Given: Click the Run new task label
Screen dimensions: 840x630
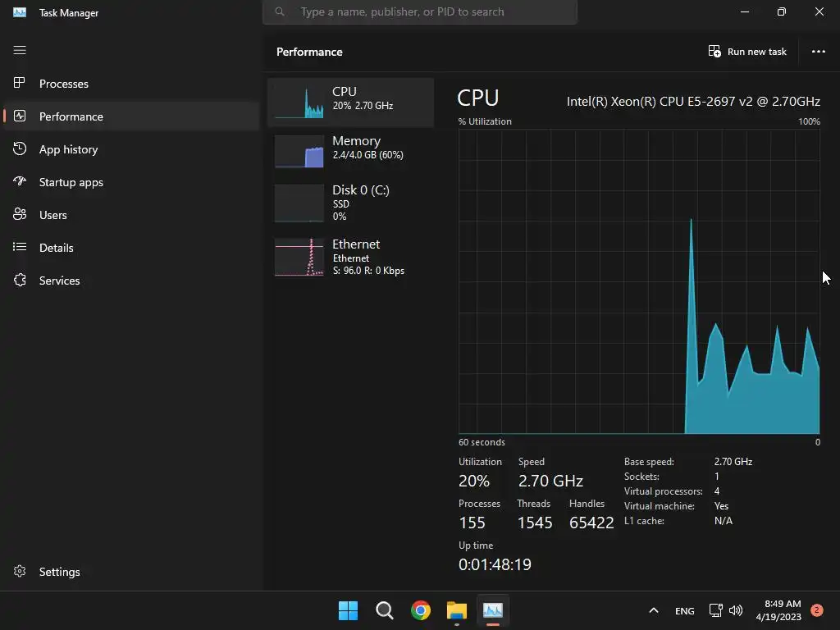Looking at the screenshot, I should click(x=756, y=52).
